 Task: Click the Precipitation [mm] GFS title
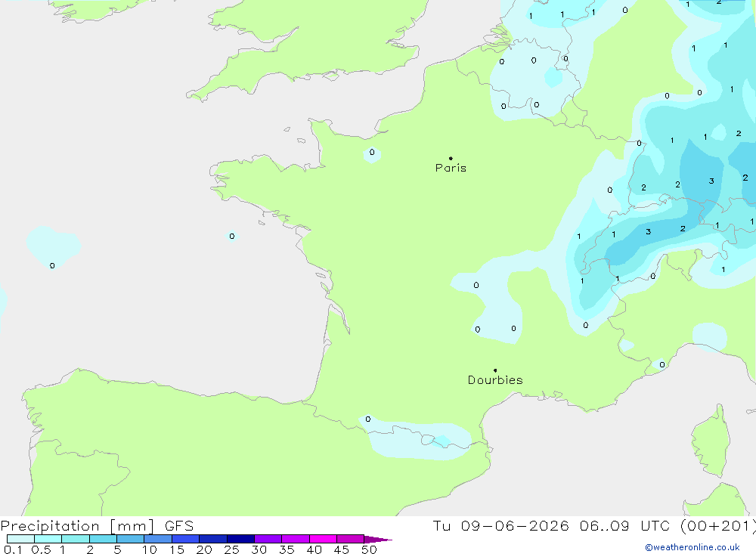(97, 525)
